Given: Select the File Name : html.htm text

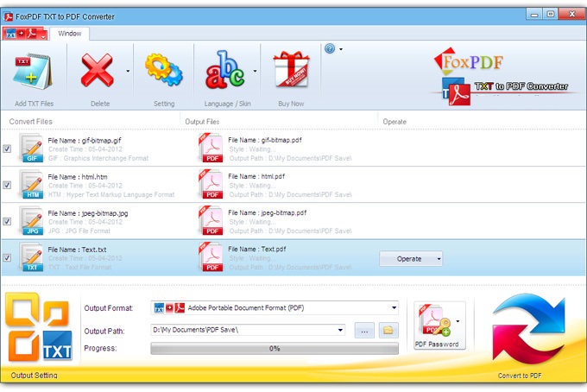Looking at the screenshot, I should pos(78,177).
